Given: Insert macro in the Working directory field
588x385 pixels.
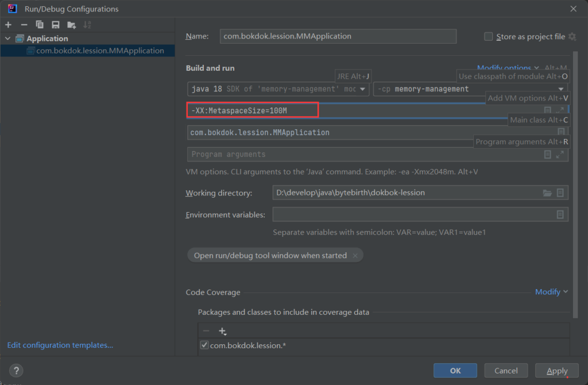Looking at the screenshot, I should click(x=560, y=192).
